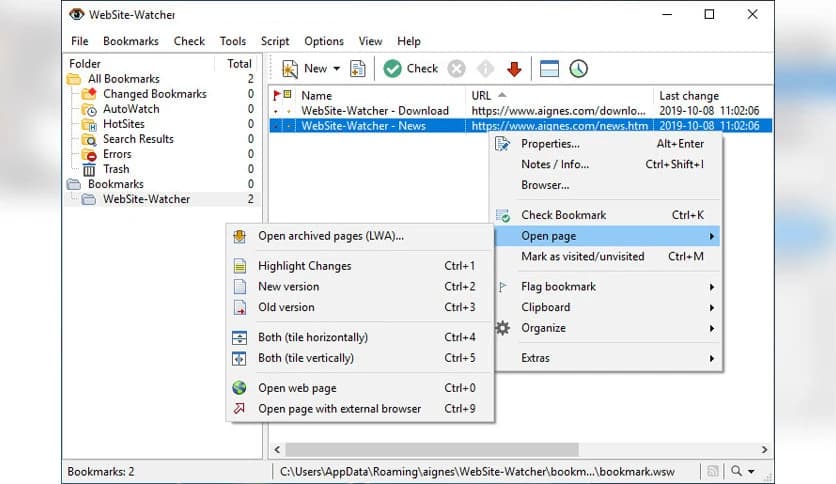The image size is (836, 484).
Task: Click the status bar search magnifier icon
Action: pyautogui.click(x=736, y=471)
